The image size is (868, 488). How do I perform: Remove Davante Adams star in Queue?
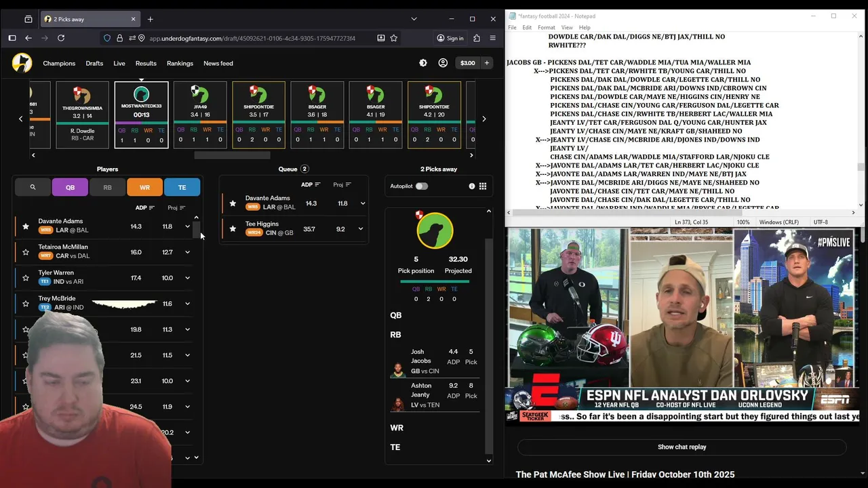pyautogui.click(x=233, y=203)
